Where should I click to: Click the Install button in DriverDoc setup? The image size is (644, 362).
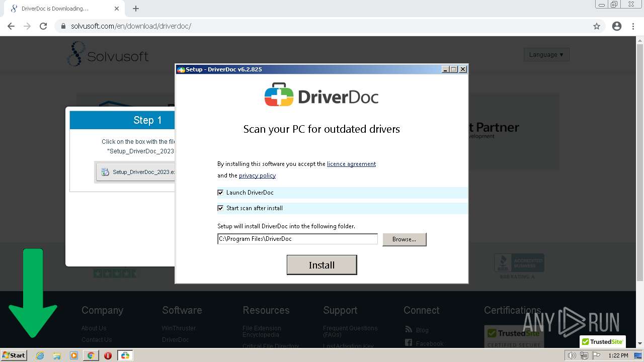pos(321,265)
